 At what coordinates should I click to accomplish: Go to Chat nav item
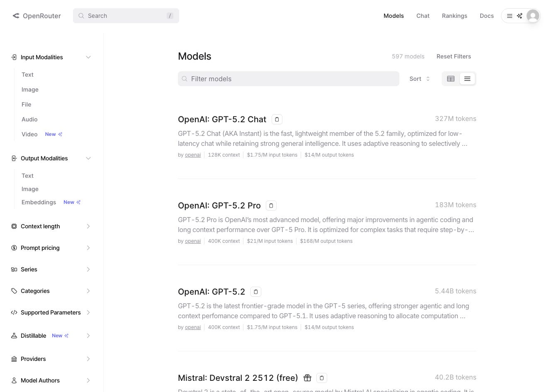(423, 16)
